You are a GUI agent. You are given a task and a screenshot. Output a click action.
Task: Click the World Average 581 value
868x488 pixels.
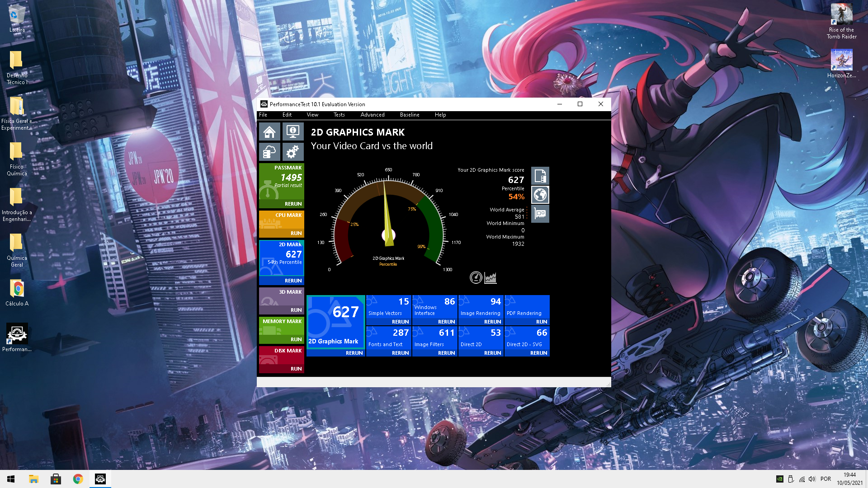519,217
